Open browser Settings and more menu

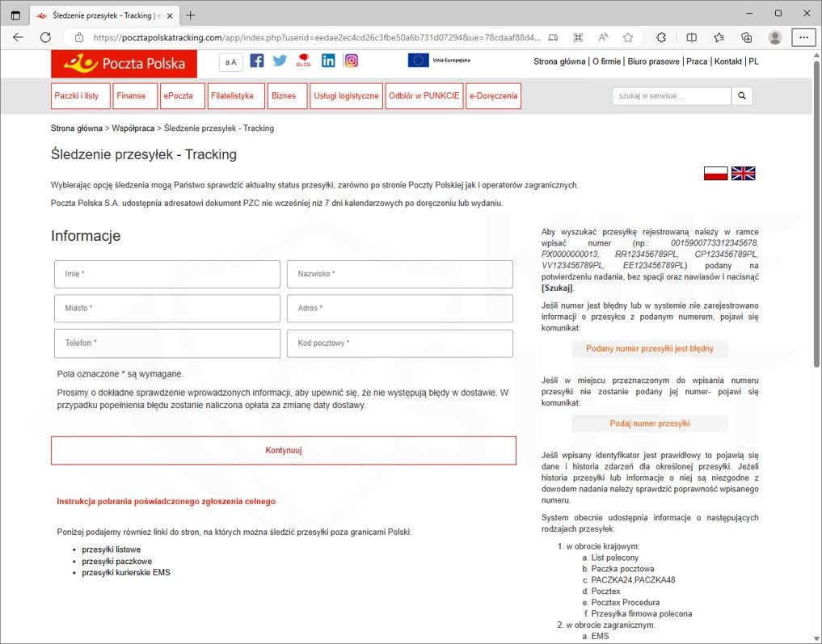[x=803, y=37]
